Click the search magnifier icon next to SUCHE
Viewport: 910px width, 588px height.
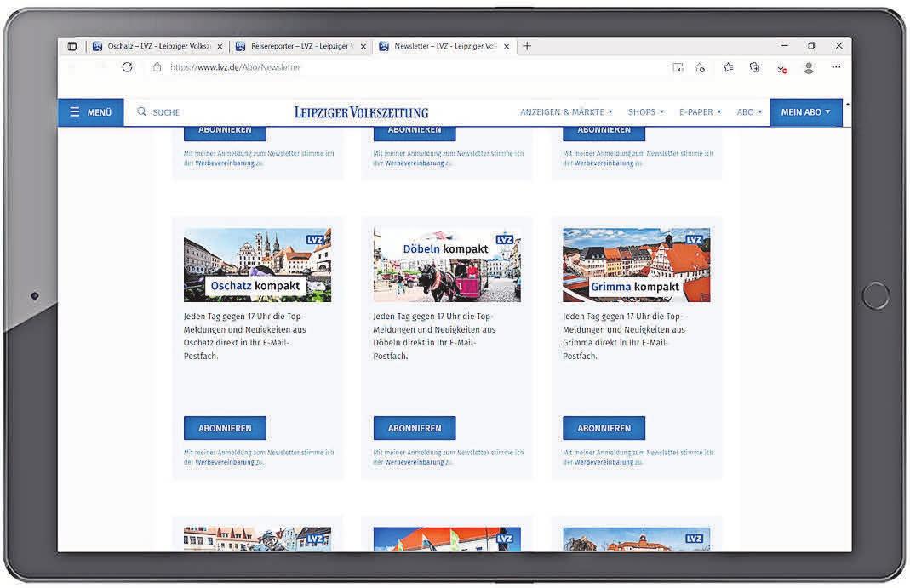(x=141, y=111)
